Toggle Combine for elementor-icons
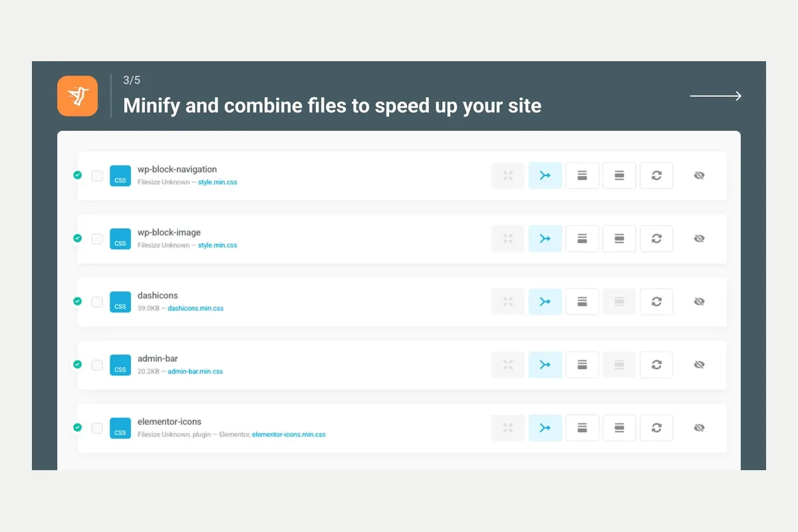The width and height of the screenshot is (798, 532). tap(545, 428)
